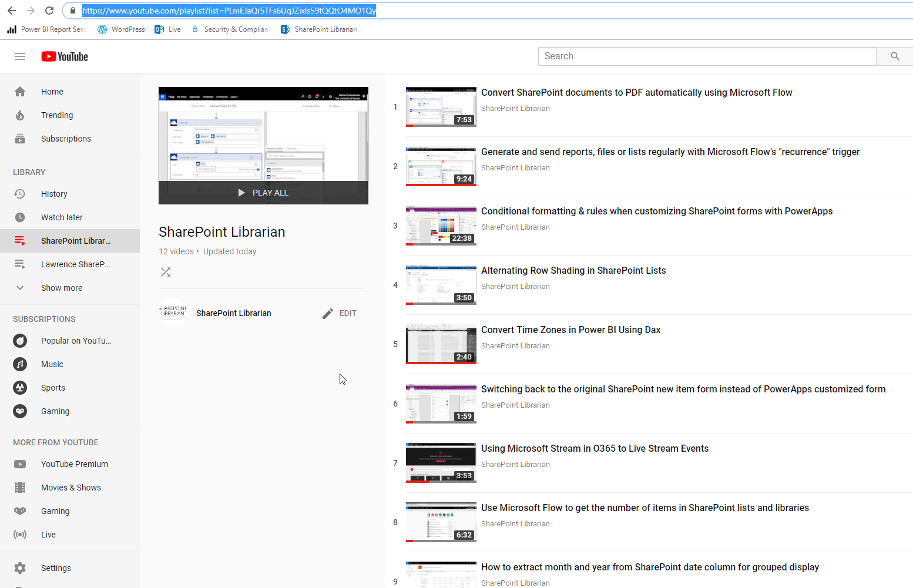Select the Trending flame icon

tap(19, 115)
